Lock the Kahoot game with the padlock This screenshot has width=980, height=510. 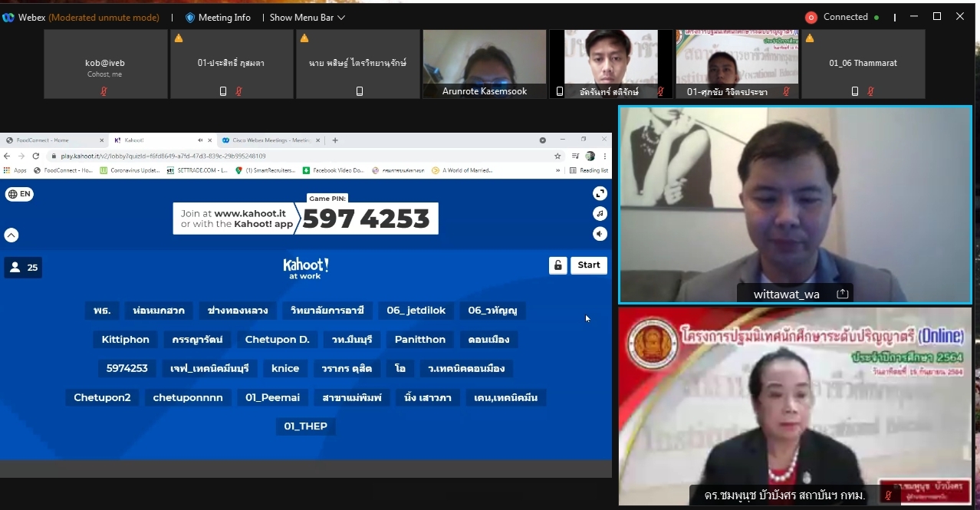pos(557,265)
